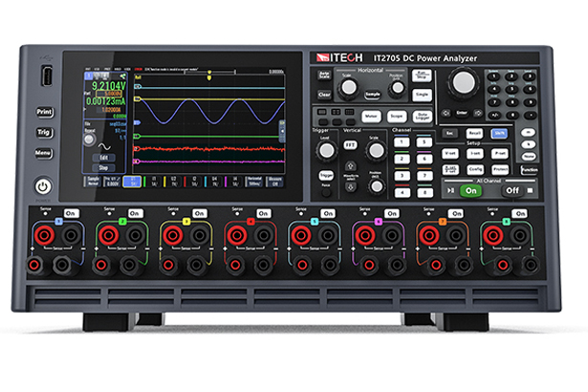This screenshot has width=588, height=392.
Task: Click the sine waveform icon on the display
Action: [104, 146]
